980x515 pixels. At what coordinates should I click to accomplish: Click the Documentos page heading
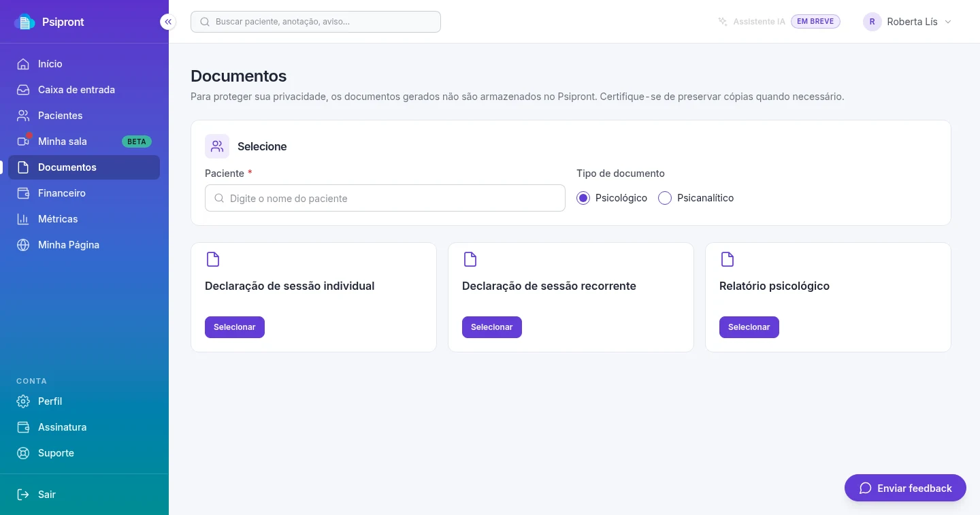(239, 76)
